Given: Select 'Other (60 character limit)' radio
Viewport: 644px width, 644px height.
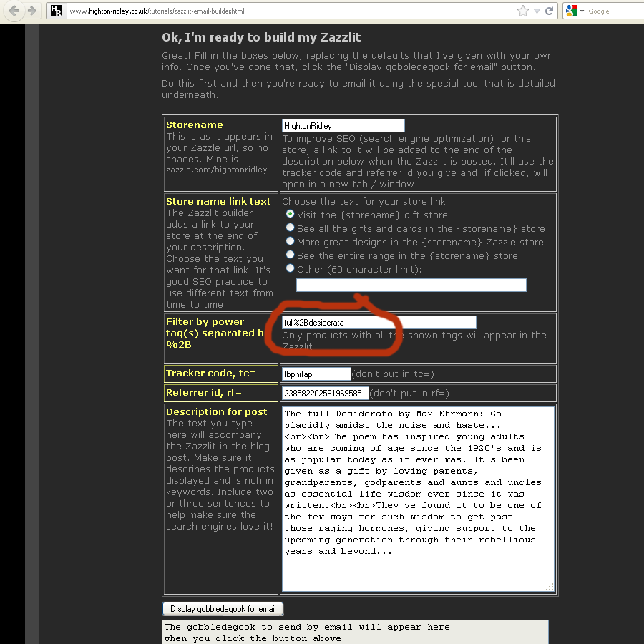Looking at the screenshot, I should click(290, 268).
